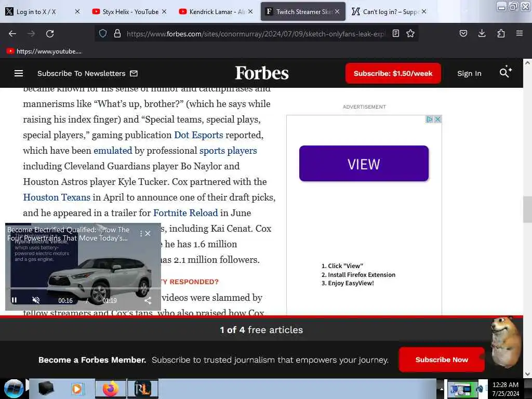Open the media player taskbar icon
Viewport: 532px width, 399px height.
tap(77, 389)
